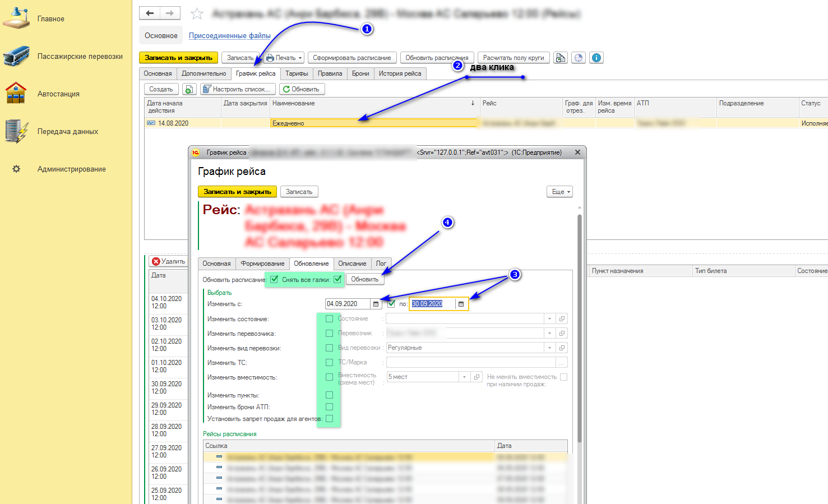This screenshot has width=828, height=504.
Task: Open the Еще dropdown in dialog
Action: [559, 192]
